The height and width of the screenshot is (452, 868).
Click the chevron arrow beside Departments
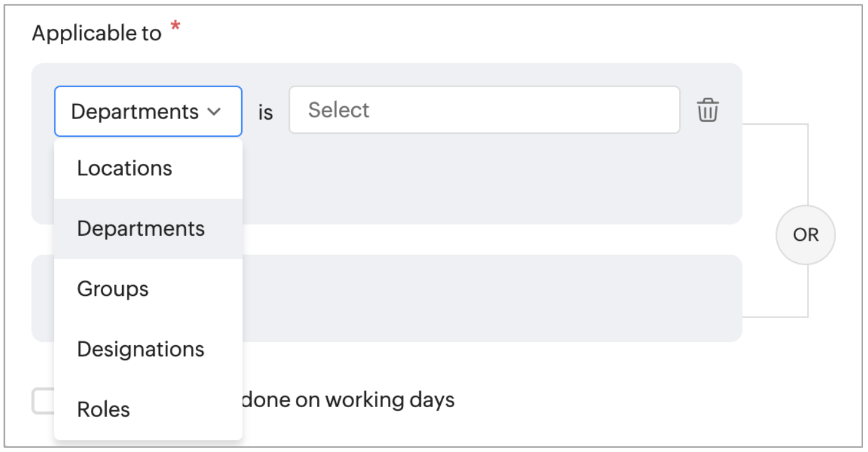coord(214,112)
